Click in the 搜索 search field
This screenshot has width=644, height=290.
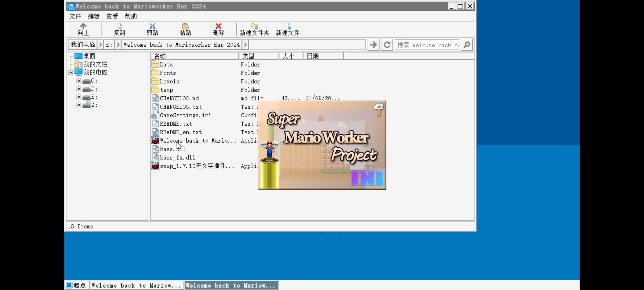(427, 45)
